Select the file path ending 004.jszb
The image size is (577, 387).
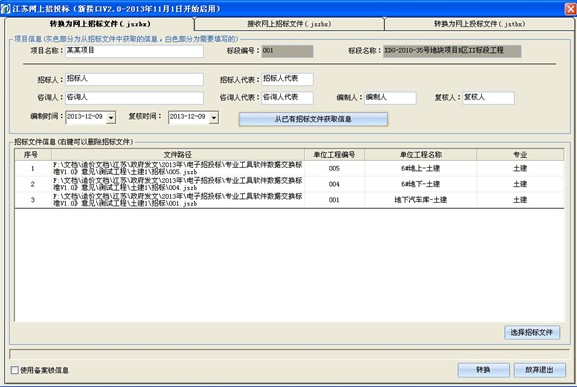pos(178,184)
